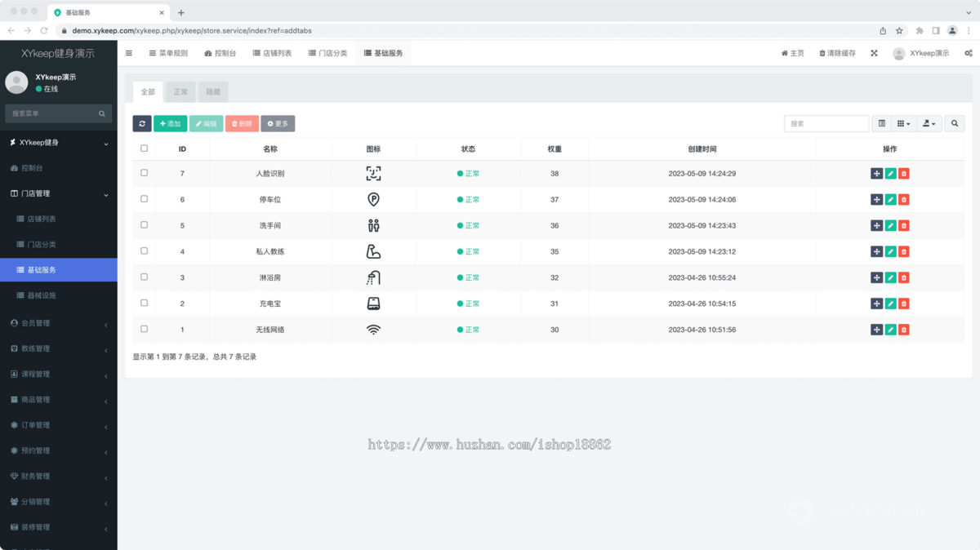This screenshot has height=550, width=980.
Task: Open the export dropdown in table toolbar
Action: [929, 124]
